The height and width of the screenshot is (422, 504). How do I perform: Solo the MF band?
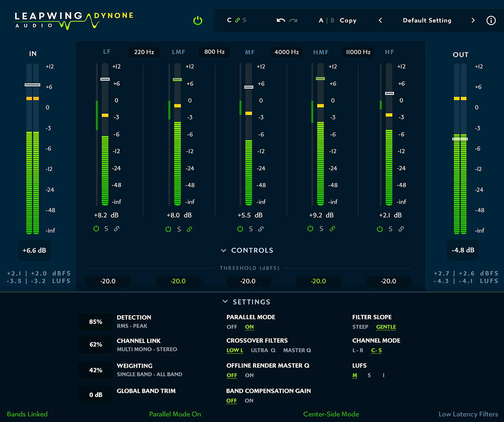click(x=251, y=229)
